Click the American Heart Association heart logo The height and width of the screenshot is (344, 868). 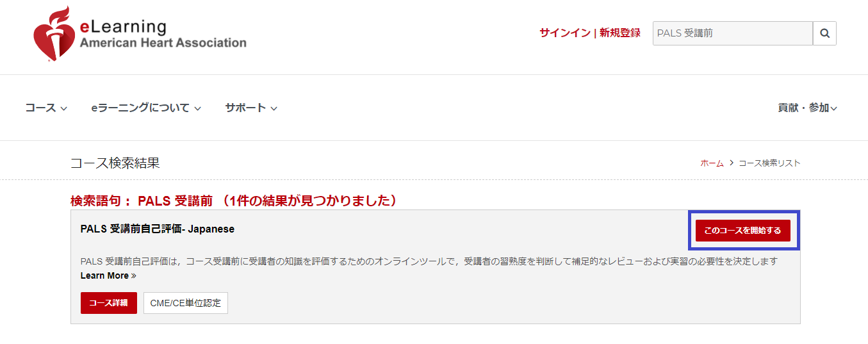pyautogui.click(x=54, y=34)
